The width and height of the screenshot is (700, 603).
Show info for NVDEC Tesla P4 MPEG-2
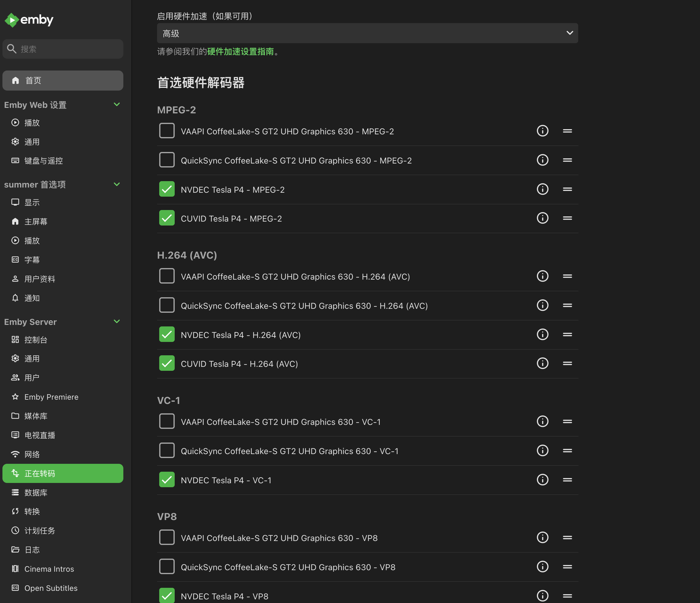point(543,189)
